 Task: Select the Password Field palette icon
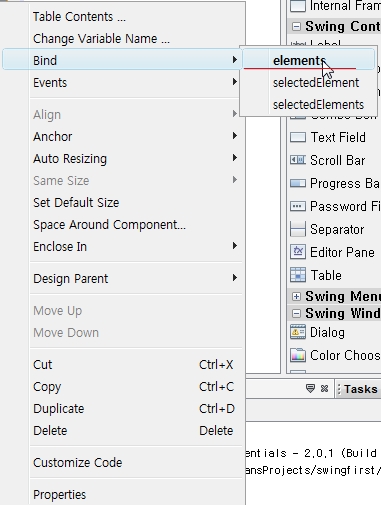[298, 206]
